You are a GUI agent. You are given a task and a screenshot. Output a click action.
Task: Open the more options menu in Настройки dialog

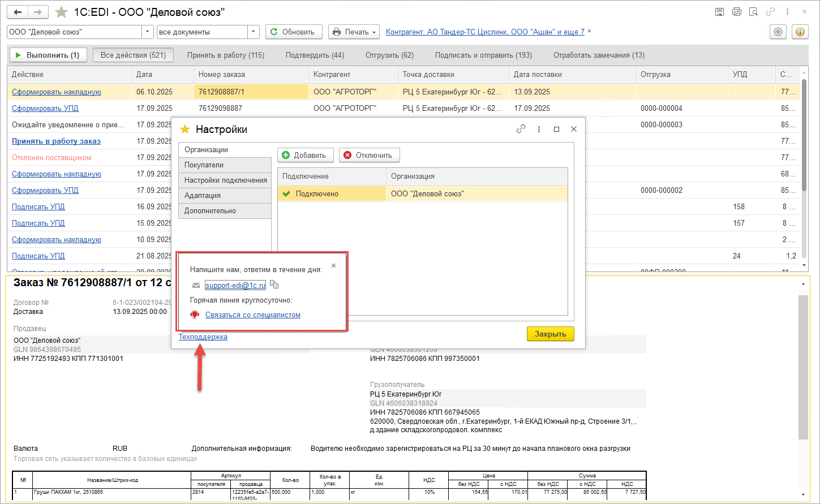[539, 129]
